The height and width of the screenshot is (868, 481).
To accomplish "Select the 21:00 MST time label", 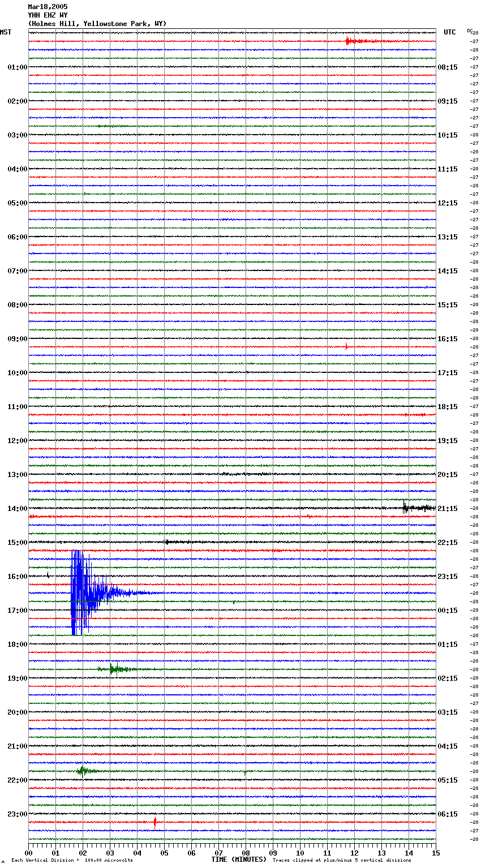I will point(18,746).
